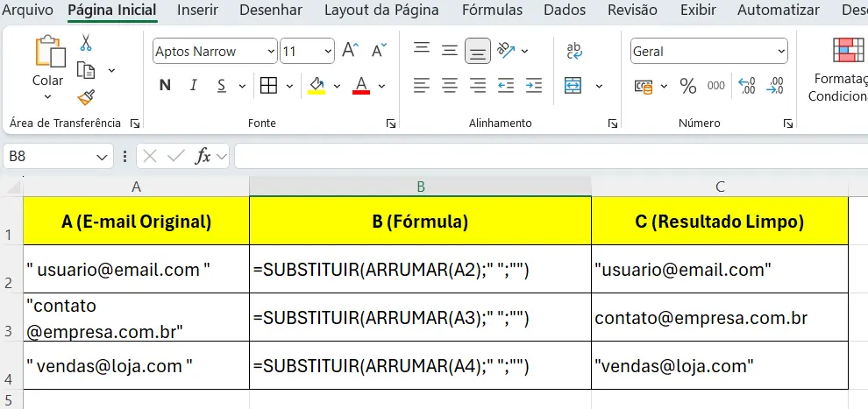The width and height of the screenshot is (868, 409).
Task: Click the Wrap Text icon
Action: pyautogui.click(x=575, y=51)
